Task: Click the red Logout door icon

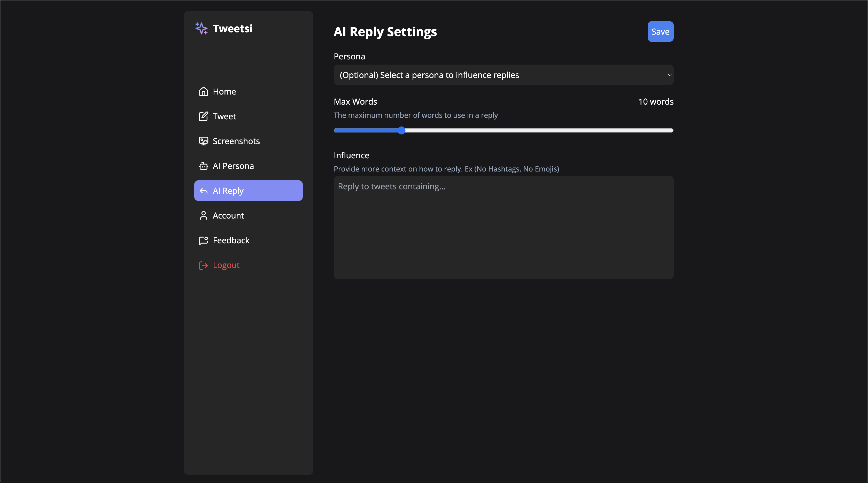Action: click(x=203, y=266)
